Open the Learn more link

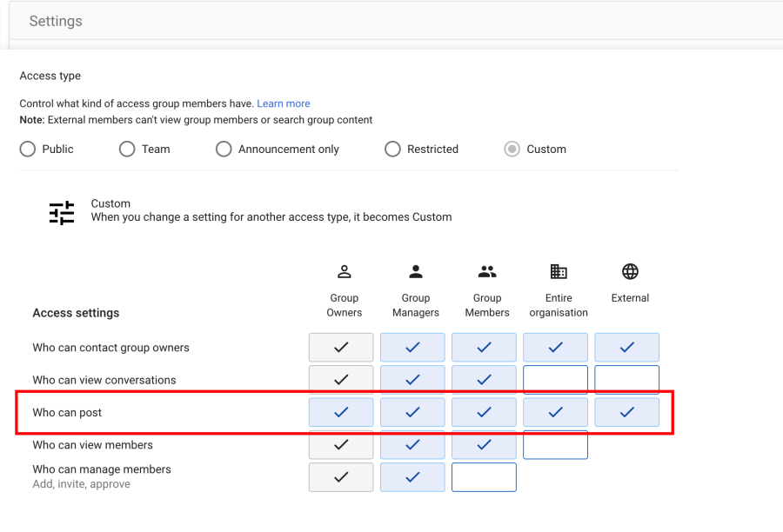(x=284, y=103)
